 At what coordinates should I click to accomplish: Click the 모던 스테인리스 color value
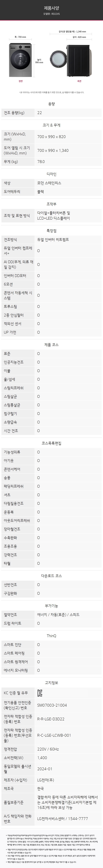[x=49, y=183]
